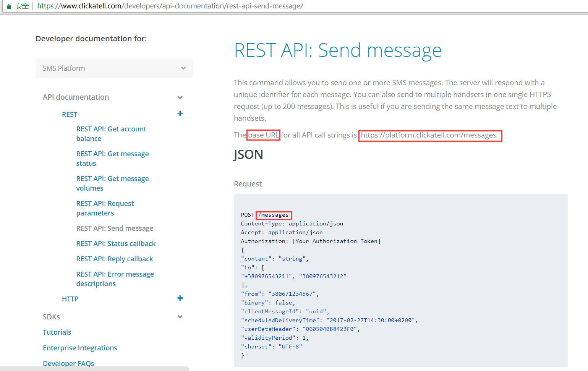Click the "validityPeriod": 1 line

coord(275,338)
